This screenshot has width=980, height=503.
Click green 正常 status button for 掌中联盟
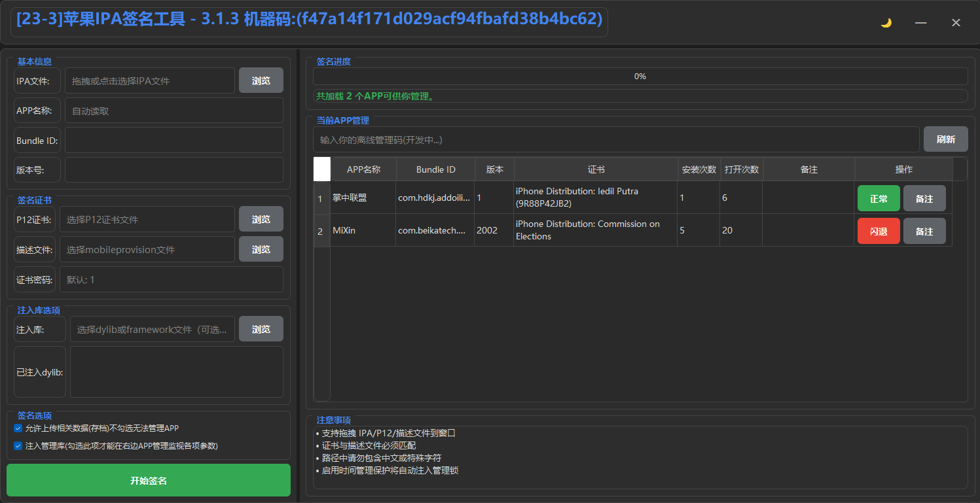click(878, 198)
